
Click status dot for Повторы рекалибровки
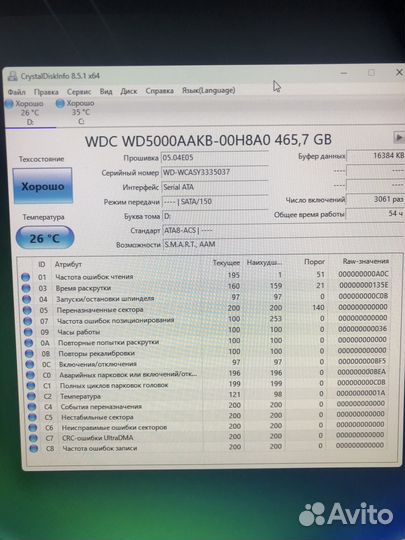pyautogui.click(x=29, y=354)
